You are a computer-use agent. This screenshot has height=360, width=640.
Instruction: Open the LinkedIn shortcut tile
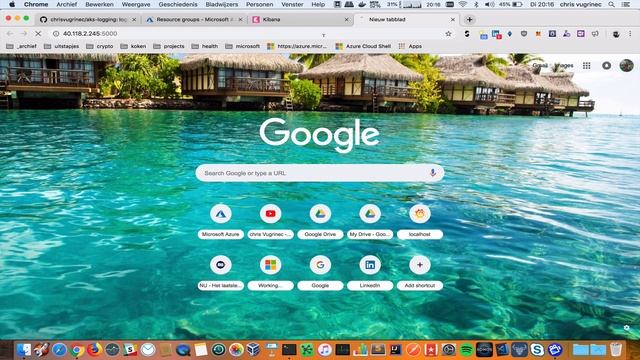tap(370, 272)
